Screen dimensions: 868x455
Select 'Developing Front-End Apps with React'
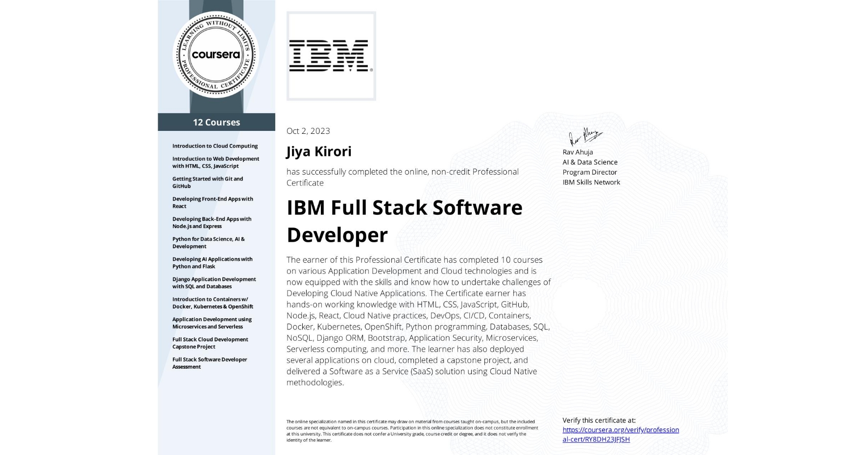[x=213, y=202]
